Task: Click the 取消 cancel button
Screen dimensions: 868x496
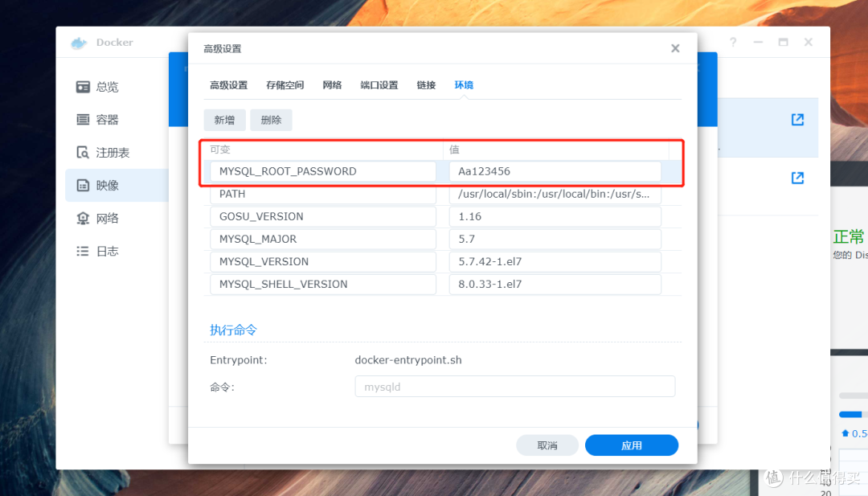Action: (547, 445)
